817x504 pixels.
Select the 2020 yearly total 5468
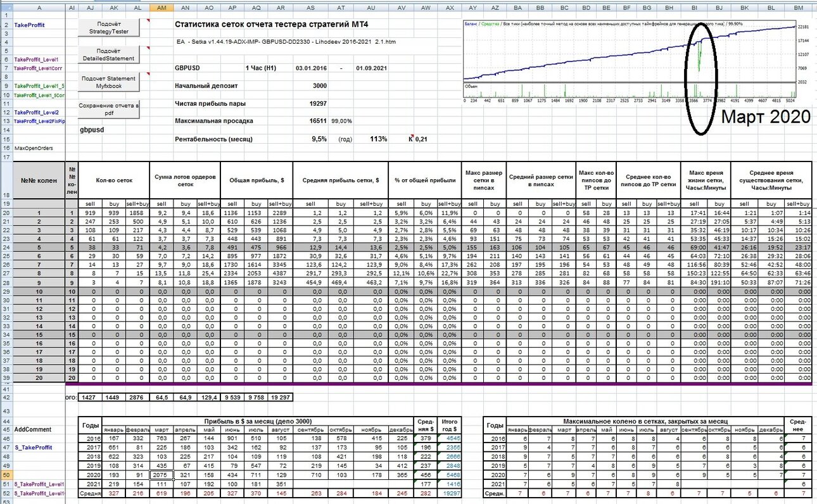click(x=450, y=474)
